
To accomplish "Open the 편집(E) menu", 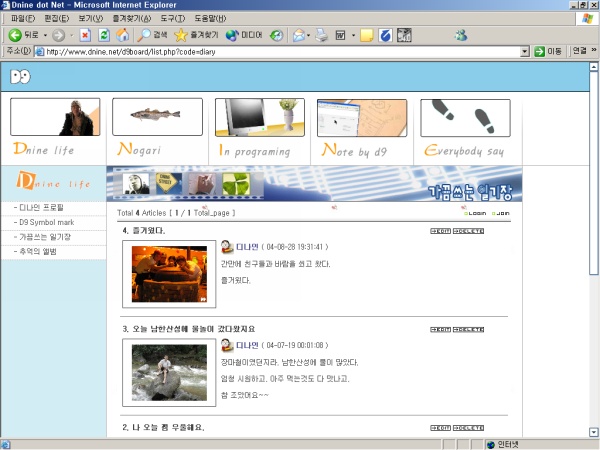I will coord(57,18).
